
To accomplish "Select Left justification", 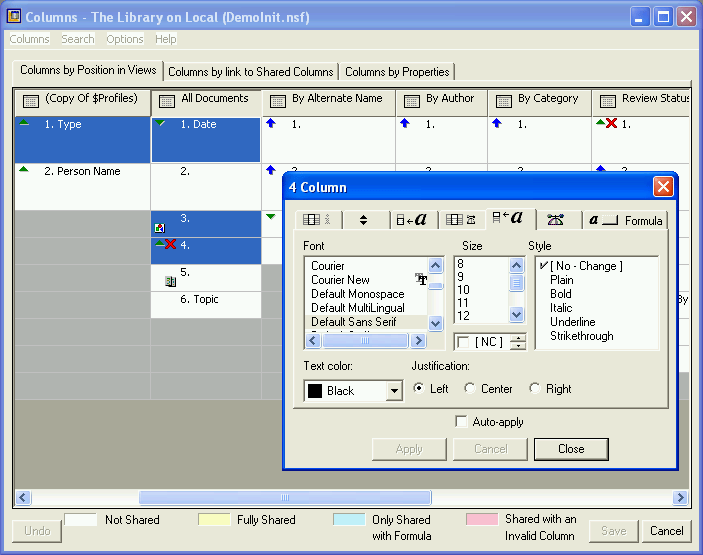I will 418,388.
